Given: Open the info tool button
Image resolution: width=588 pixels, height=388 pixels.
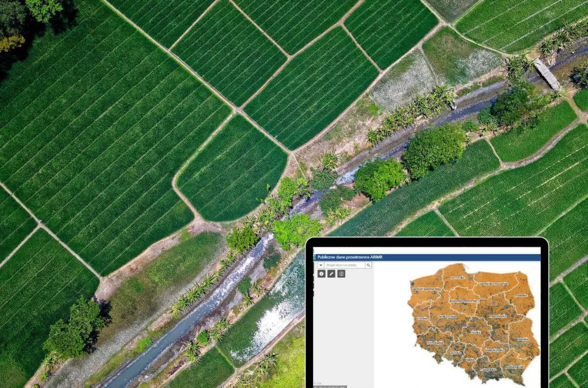Looking at the screenshot, I should [322, 274].
